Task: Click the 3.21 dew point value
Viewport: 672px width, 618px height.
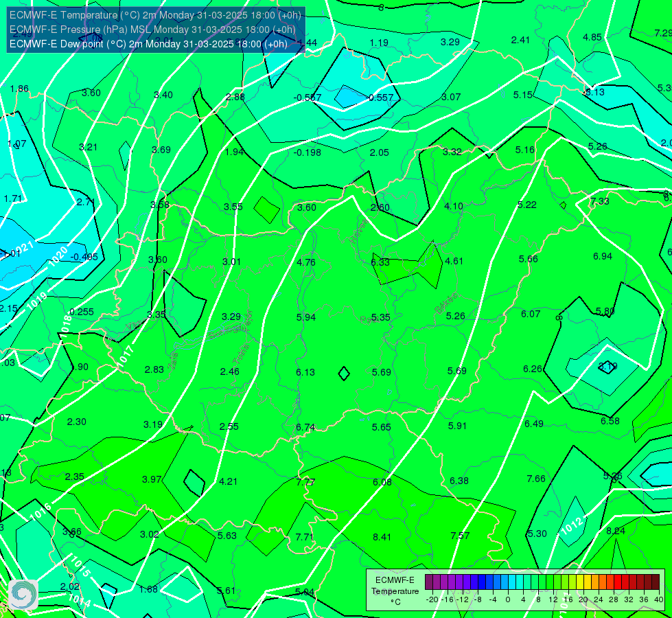Action: click(89, 147)
